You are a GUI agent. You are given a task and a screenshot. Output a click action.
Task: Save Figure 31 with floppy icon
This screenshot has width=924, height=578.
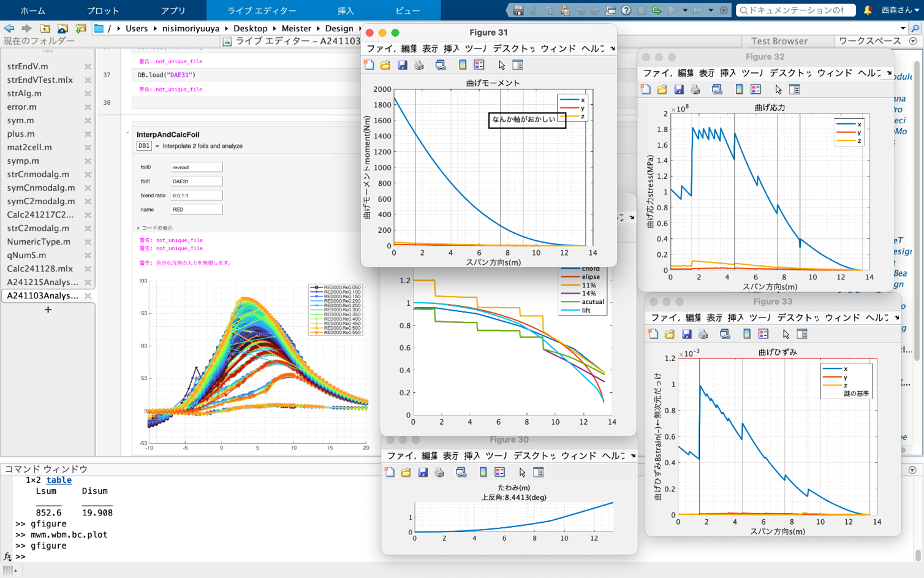click(x=402, y=65)
